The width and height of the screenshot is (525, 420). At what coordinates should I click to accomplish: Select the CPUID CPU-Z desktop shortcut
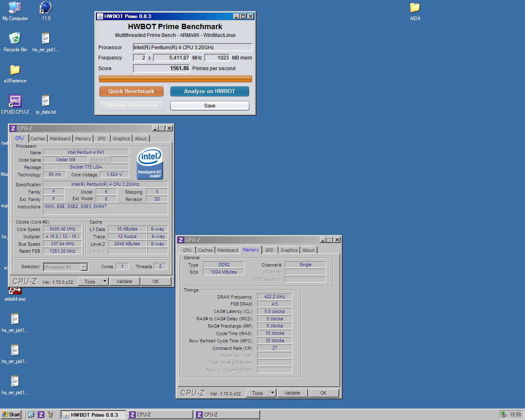coord(15,105)
